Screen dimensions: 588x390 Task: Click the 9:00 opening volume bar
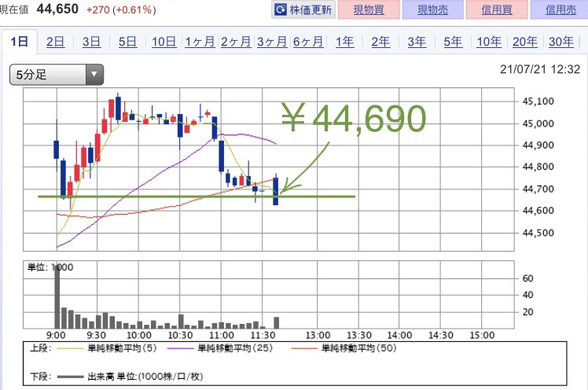pos(57,296)
